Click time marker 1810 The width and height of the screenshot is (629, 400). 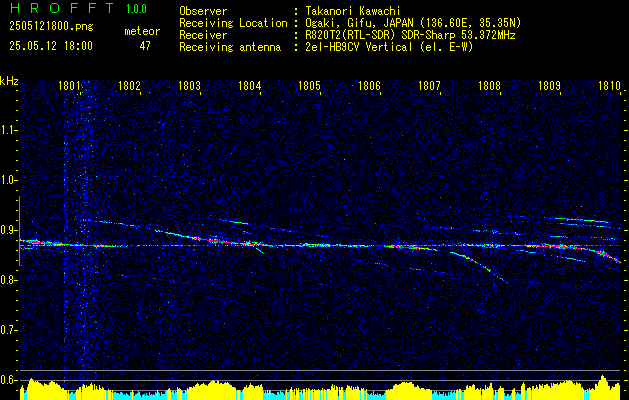coord(609,86)
